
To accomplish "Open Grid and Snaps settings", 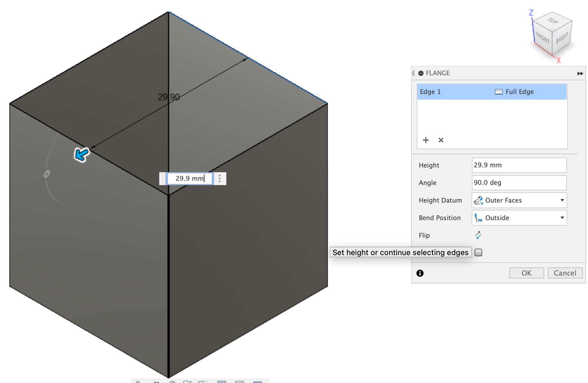I will tap(240, 381).
